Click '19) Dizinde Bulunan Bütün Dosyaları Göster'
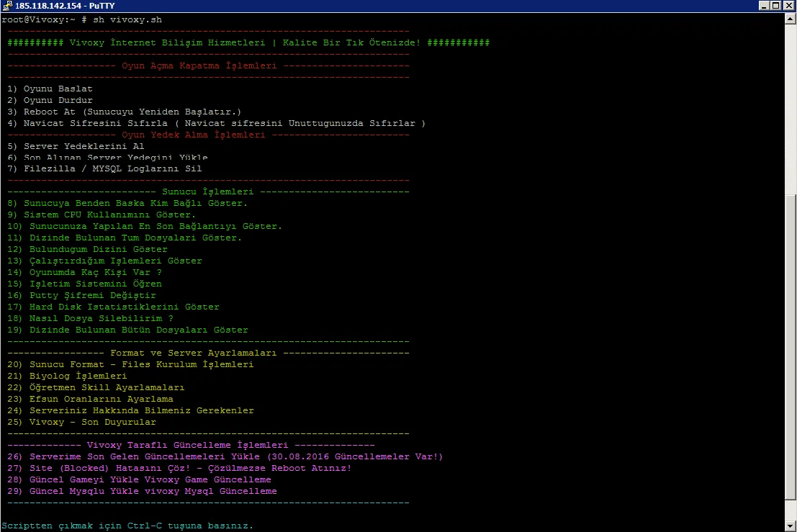 [127, 330]
